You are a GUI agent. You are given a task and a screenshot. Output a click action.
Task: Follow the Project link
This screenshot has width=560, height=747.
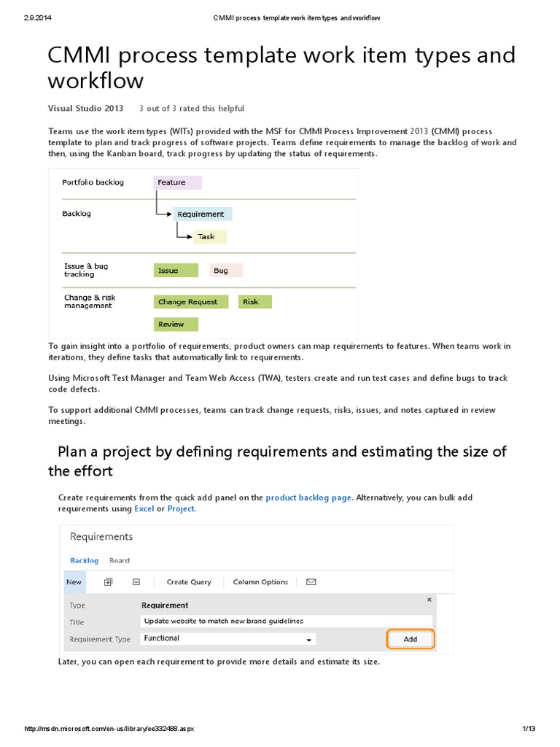tap(181, 508)
